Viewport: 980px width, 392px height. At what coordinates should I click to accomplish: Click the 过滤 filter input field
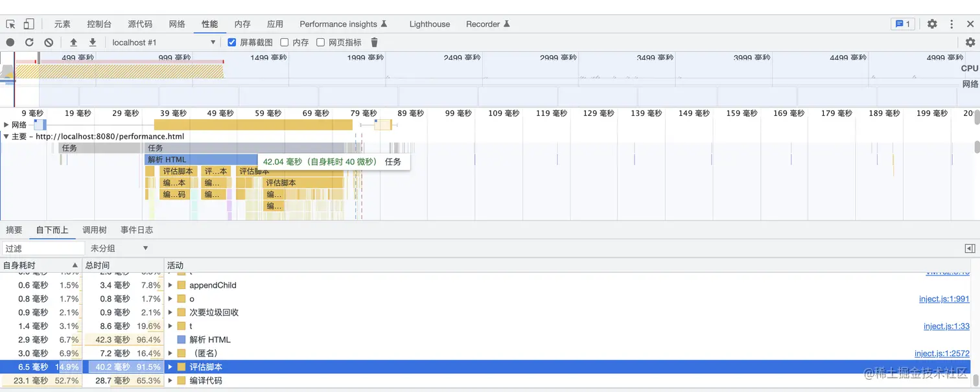tap(43, 248)
